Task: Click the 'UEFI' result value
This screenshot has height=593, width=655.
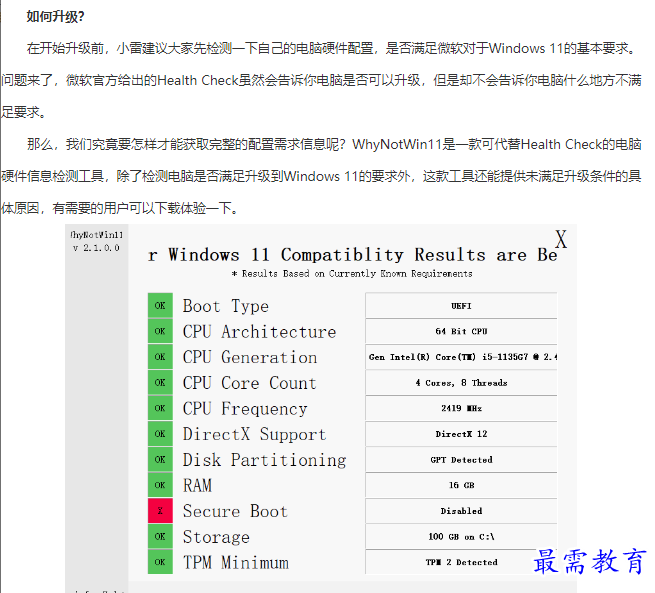Action: pyautogui.click(x=461, y=306)
